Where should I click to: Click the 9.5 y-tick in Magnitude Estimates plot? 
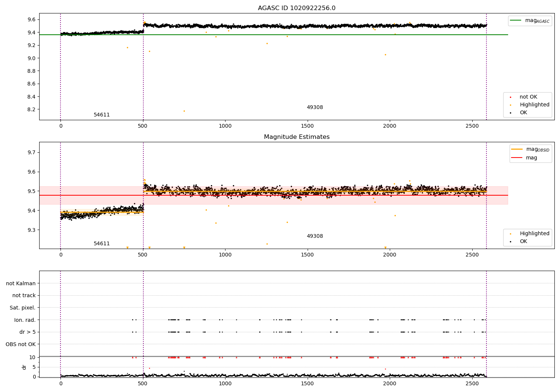pyautogui.click(x=32, y=191)
